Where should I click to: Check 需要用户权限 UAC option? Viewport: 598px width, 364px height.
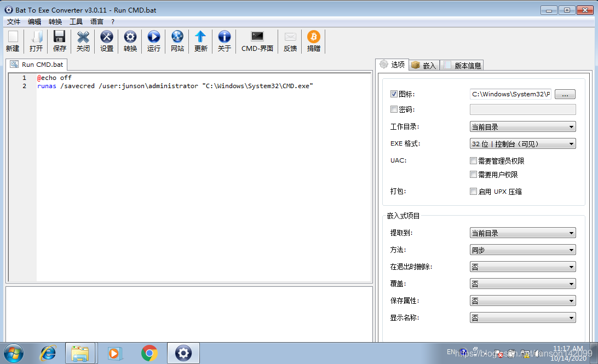473,175
